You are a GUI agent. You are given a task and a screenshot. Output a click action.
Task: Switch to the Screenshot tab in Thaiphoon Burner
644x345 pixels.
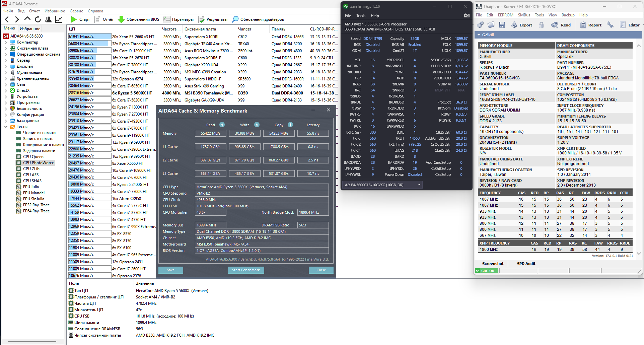pyautogui.click(x=493, y=264)
